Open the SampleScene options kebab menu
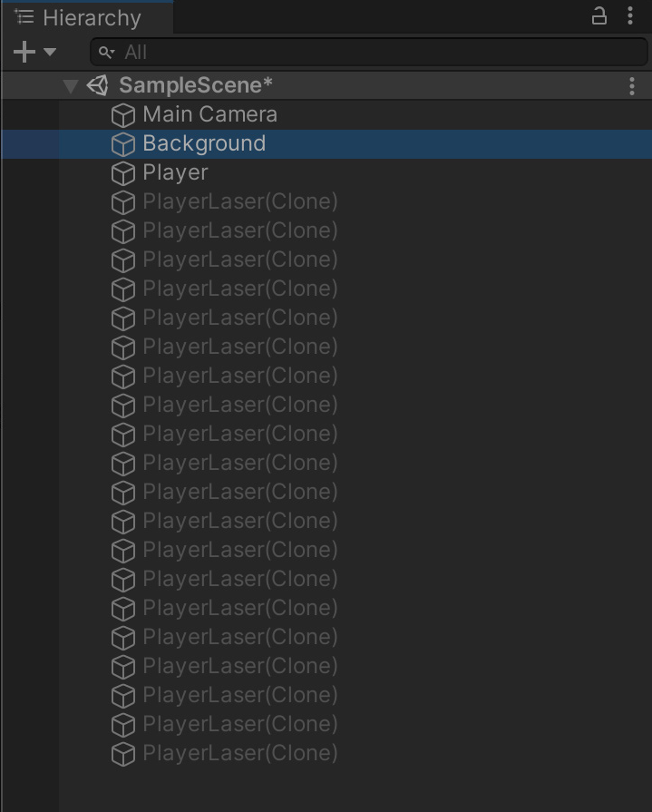 click(632, 85)
